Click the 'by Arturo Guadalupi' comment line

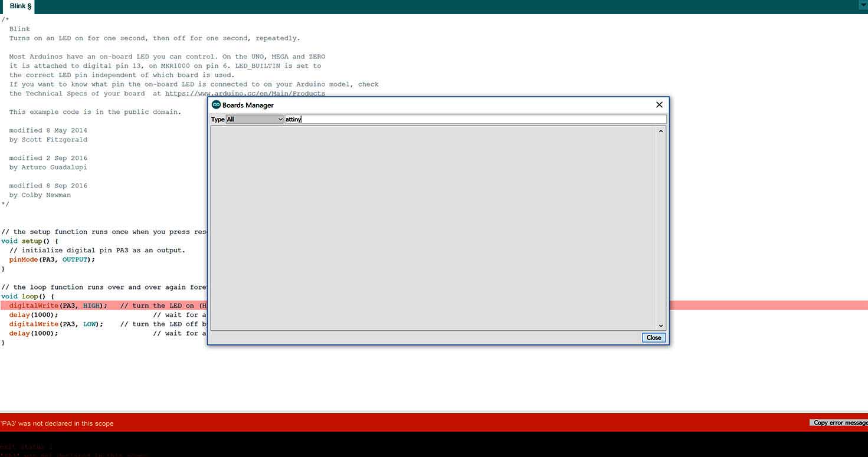48,167
